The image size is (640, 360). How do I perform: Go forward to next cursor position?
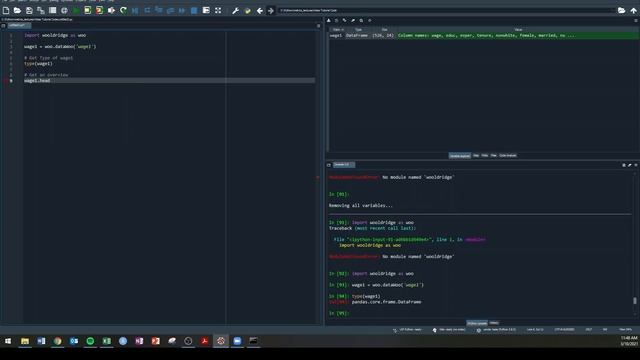[271, 11]
